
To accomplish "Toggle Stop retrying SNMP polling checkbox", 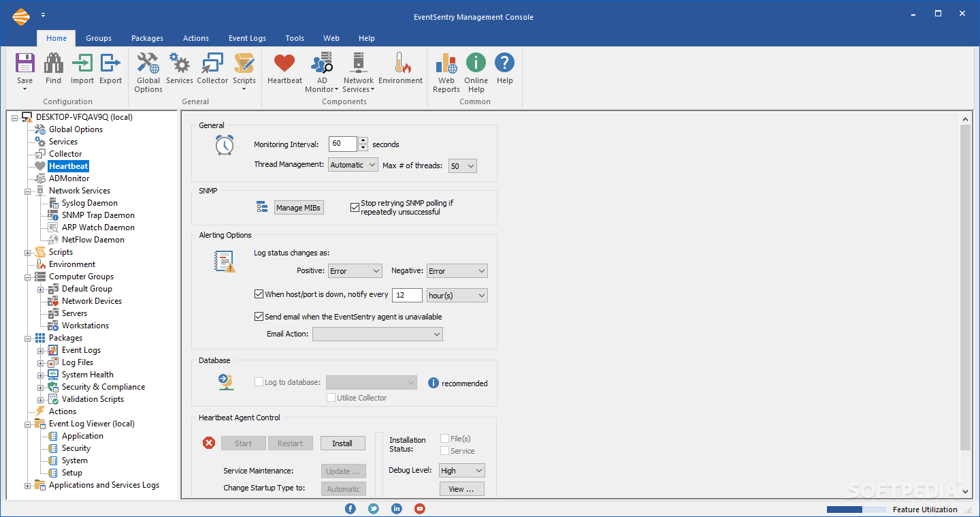I will (355, 207).
